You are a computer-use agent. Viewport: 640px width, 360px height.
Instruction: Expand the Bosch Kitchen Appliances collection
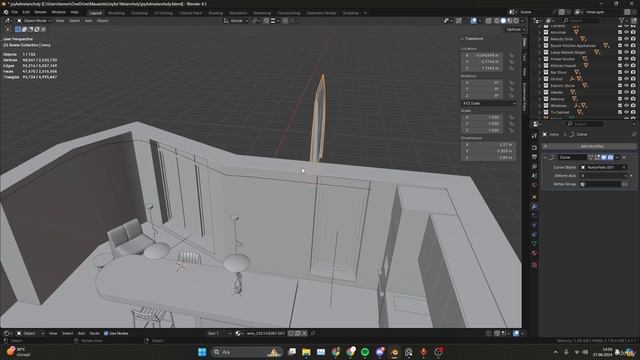pyautogui.click(x=540, y=46)
